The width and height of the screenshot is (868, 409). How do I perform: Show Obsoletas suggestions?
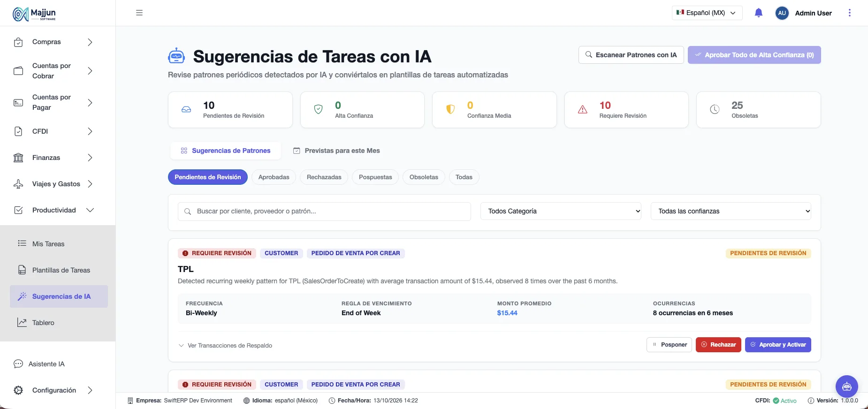[x=424, y=177]
